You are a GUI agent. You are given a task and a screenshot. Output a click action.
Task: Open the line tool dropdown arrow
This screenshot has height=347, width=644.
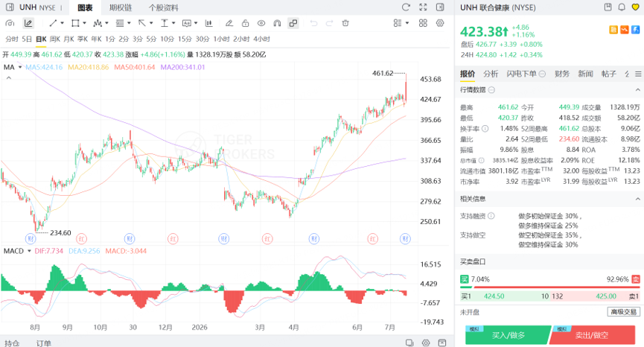pos(62,23)
